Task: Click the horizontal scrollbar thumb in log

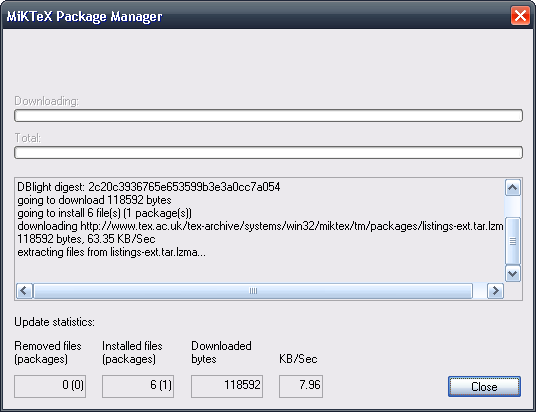Action: (x=253, y=291)
